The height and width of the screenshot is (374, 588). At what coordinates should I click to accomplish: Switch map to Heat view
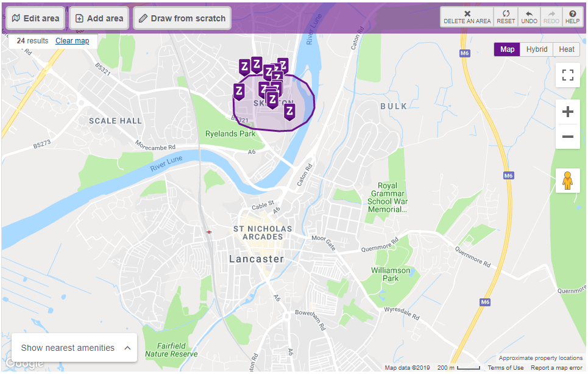[x=566, y=49]
